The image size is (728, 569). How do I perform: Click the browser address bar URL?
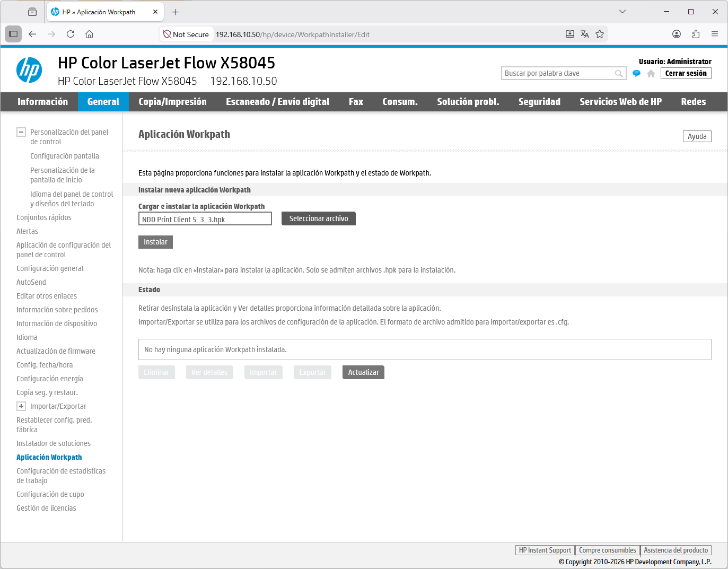[x=292, y=34]
